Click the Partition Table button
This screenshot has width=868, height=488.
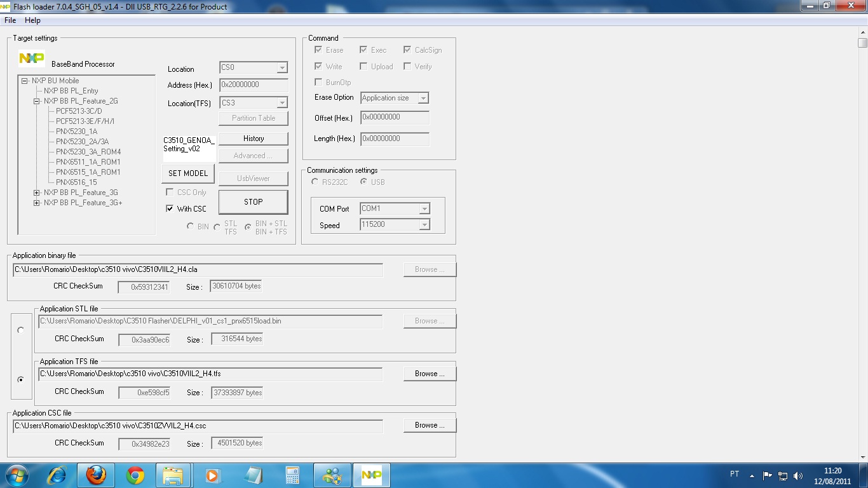tap(254, 118)
